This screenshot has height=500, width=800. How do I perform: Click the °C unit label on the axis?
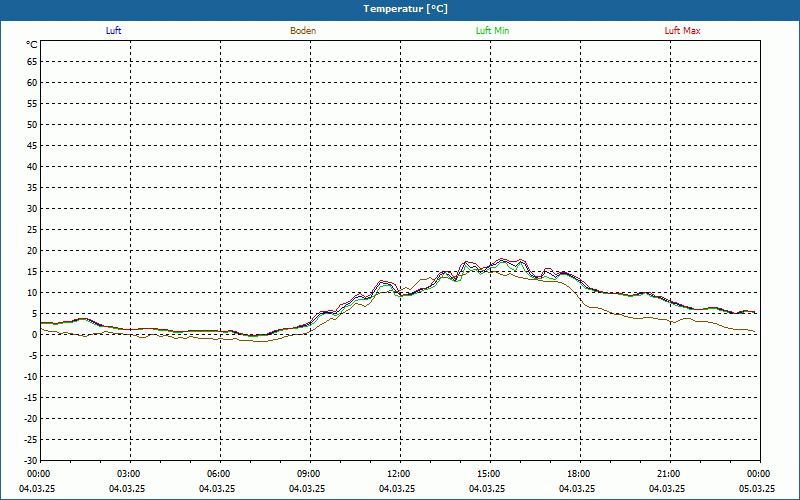[32, 45]
